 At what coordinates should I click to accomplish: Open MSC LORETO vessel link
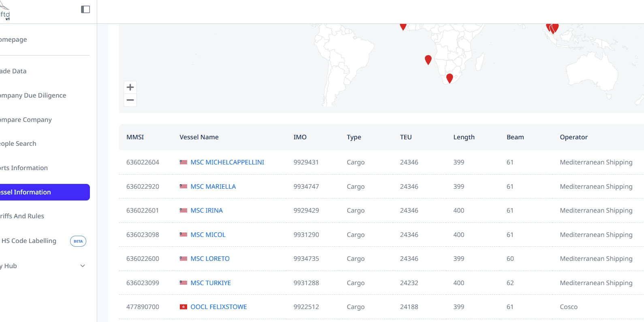210,258
